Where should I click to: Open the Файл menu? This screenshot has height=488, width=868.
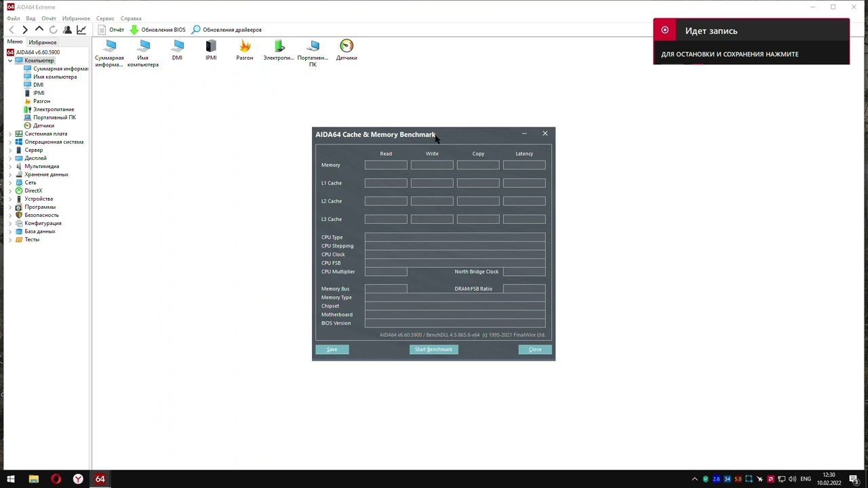14,18
